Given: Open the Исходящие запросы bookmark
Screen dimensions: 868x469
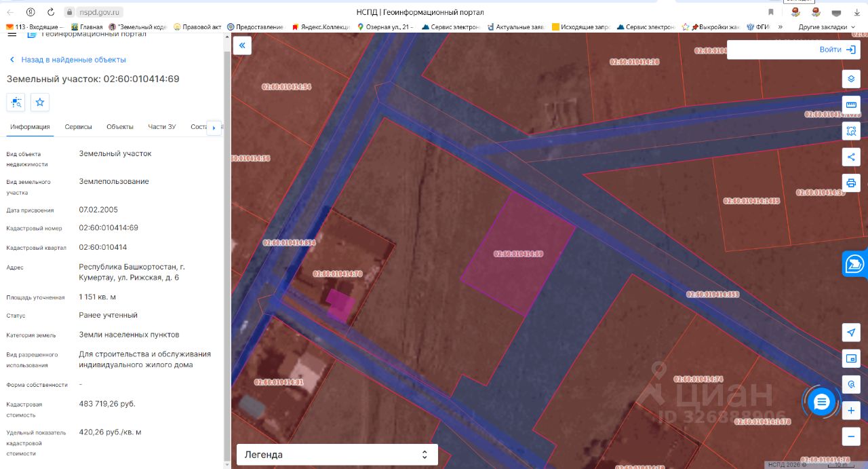Looking at the screenshot, I should (581, 27).
